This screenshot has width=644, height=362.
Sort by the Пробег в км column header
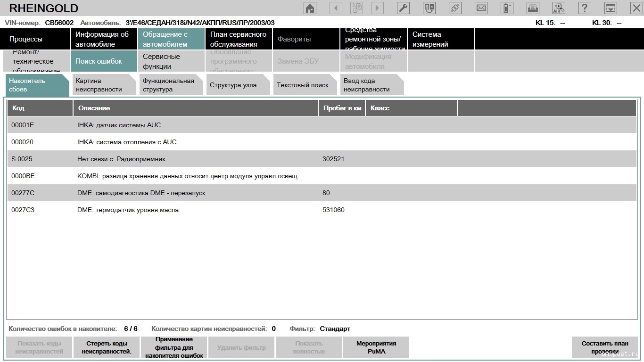[x=342, y=108]
